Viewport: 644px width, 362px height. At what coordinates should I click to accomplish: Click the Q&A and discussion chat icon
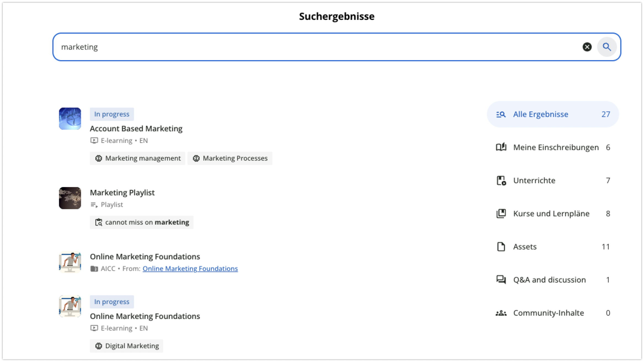pyautogui.click(x=501, y=280)
